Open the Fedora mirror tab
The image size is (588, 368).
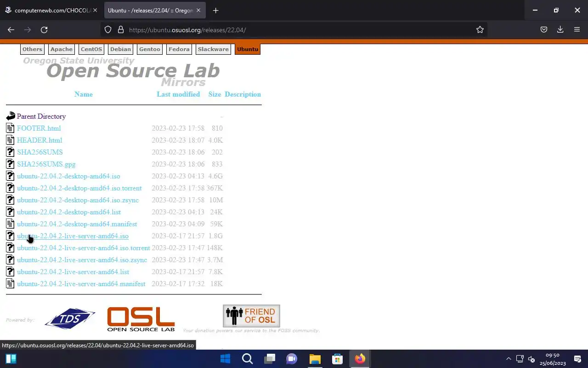click(179, 49)
